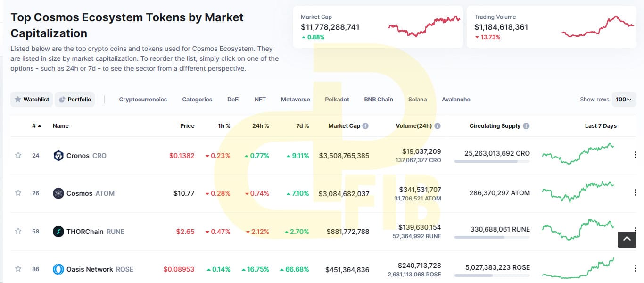
Task: Open the THORChain last 7 days sparkline chart
Action: click(578, 229)
